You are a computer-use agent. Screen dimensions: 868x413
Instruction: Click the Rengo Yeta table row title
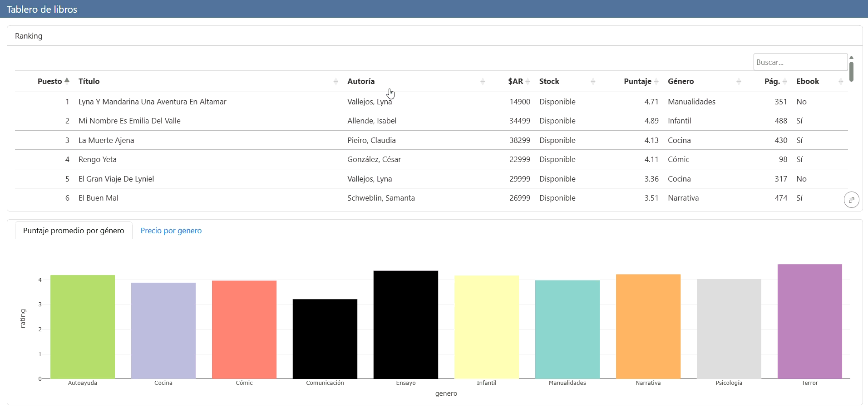98,159
